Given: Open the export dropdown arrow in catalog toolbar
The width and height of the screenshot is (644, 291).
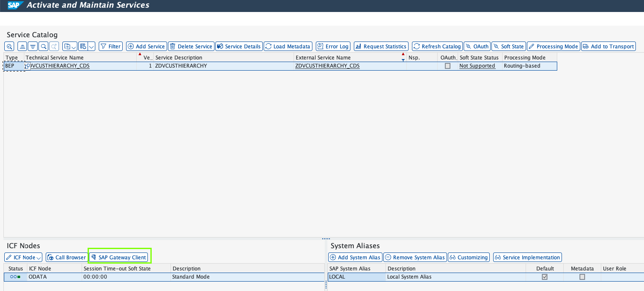Looking at the screenshot, I should pos(74,46).
